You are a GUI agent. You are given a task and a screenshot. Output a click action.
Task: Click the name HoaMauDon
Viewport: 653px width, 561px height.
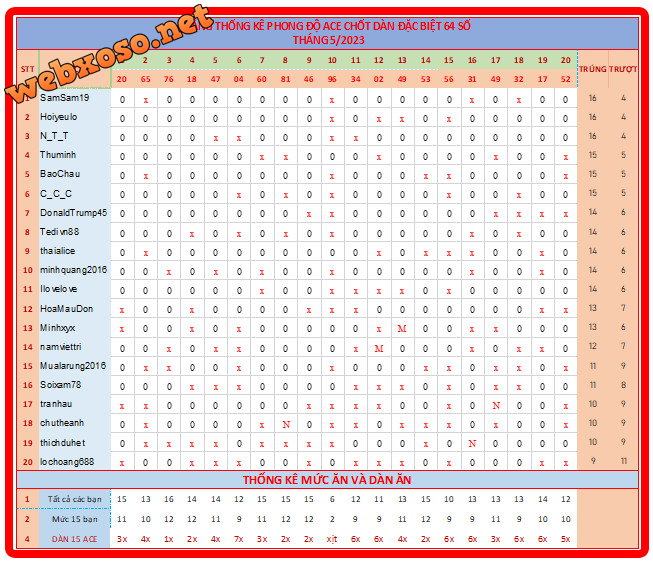click(67, 309)
